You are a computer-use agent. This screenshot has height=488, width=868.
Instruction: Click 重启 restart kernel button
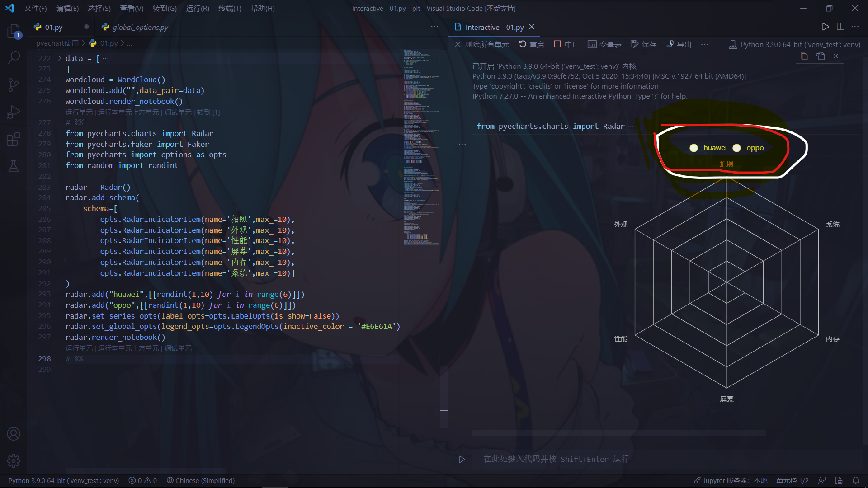(532, 44)
